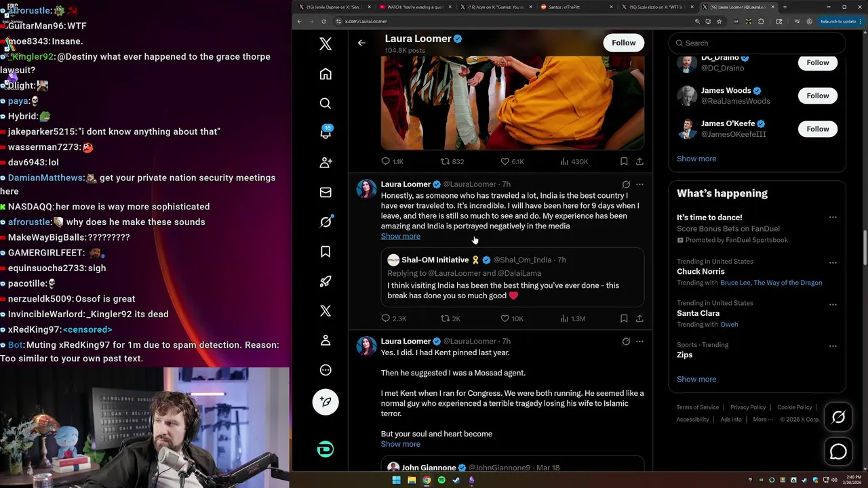Image resolution: width=868 pixels, height=488 pixels.
Task: Open the floating Grok button at bottom right
Action: point(838,418)
